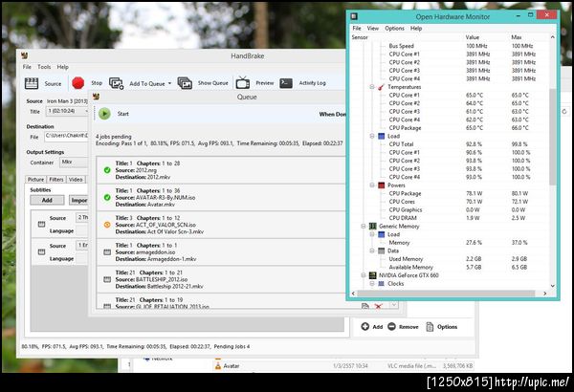Collapse the Powers tree node
The height and width of the screenshot is (392, 574).
tap(372, 185)
